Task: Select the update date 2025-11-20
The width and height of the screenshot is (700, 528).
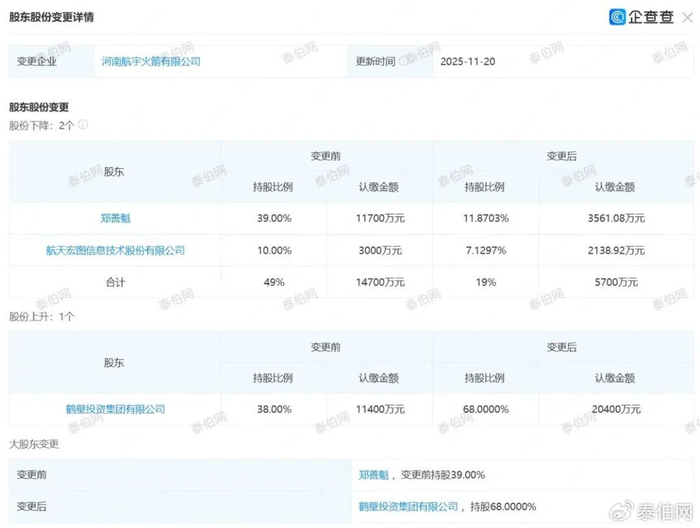Action: (x=468, y=62)
